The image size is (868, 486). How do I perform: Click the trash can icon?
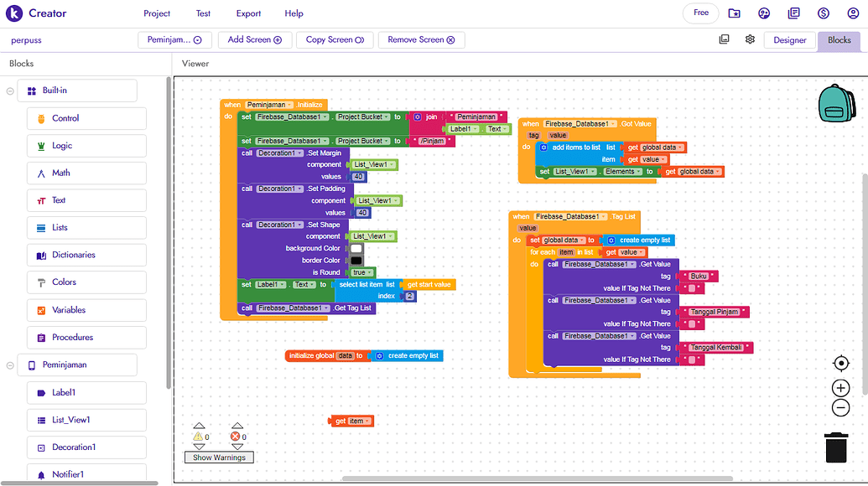836,447
